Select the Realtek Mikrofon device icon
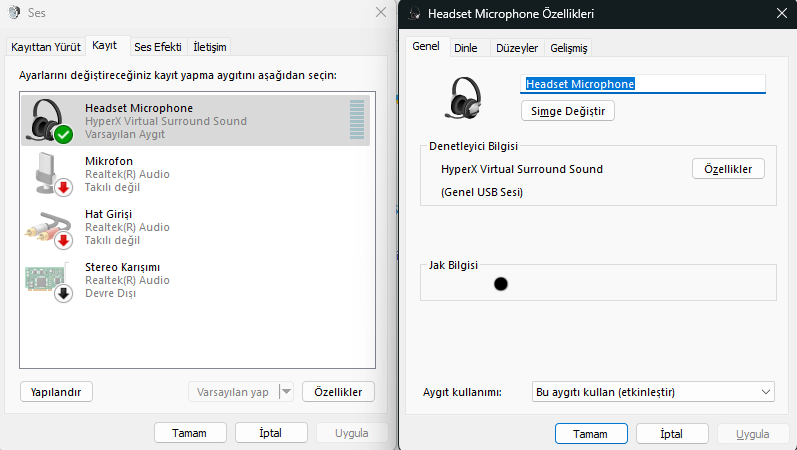797x450 pixels. coord(53,174)
